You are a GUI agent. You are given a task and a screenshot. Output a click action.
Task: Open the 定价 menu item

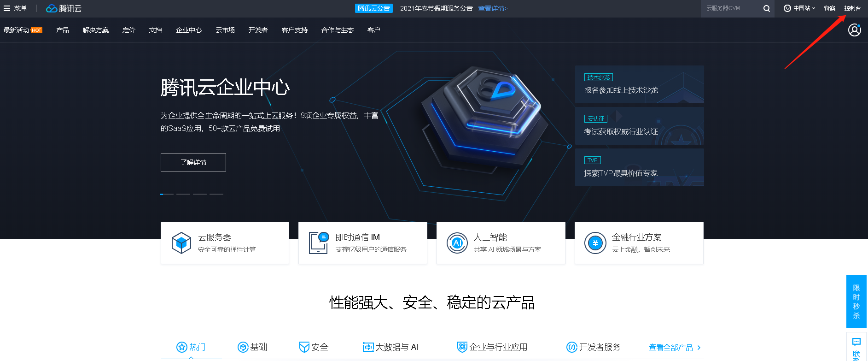click(129, 30)
